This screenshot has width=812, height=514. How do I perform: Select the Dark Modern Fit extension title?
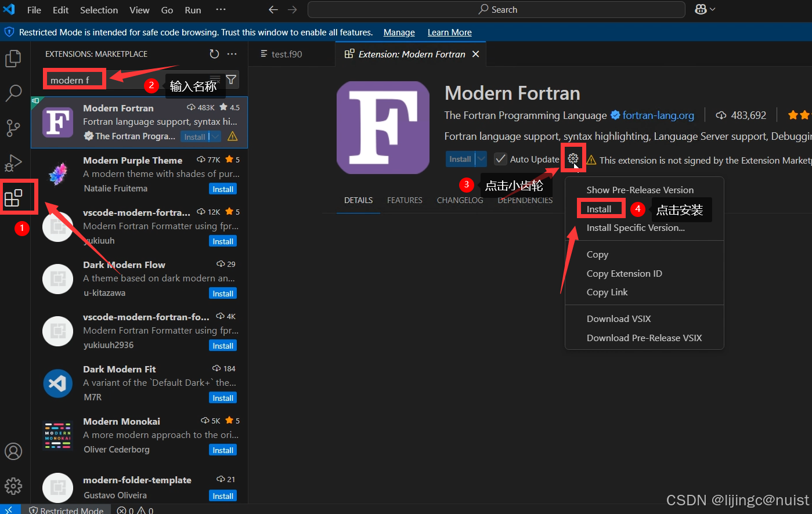120,369
